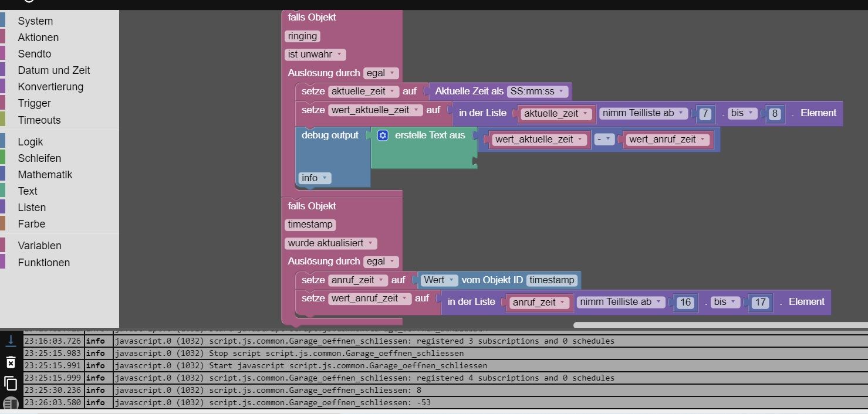Open the 'Wert' attribute dropdown
This screenshot has height=414, width=868.
tap(440, 280)
